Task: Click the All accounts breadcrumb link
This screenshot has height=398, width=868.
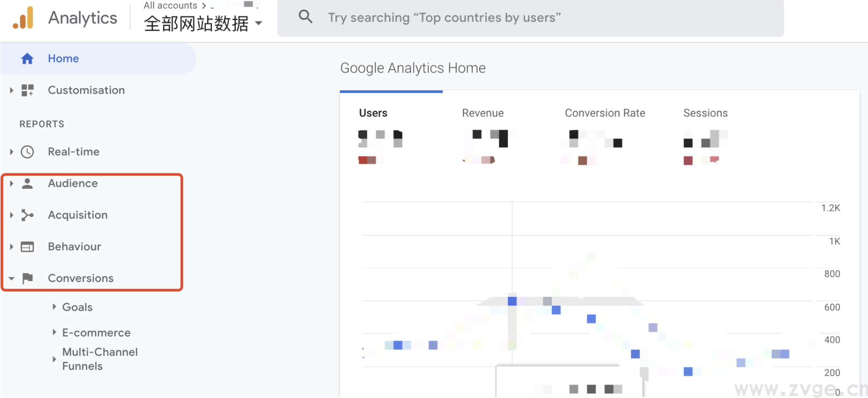Action: (x=170, y=6)
